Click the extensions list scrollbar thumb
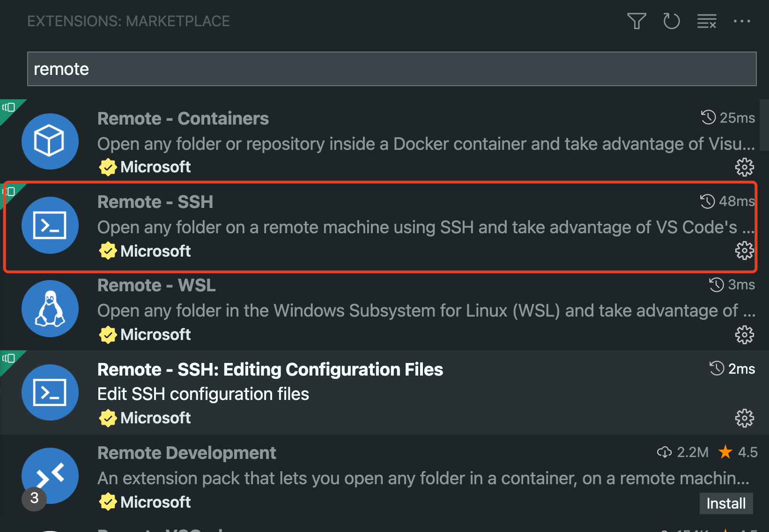 pos(764,125)
